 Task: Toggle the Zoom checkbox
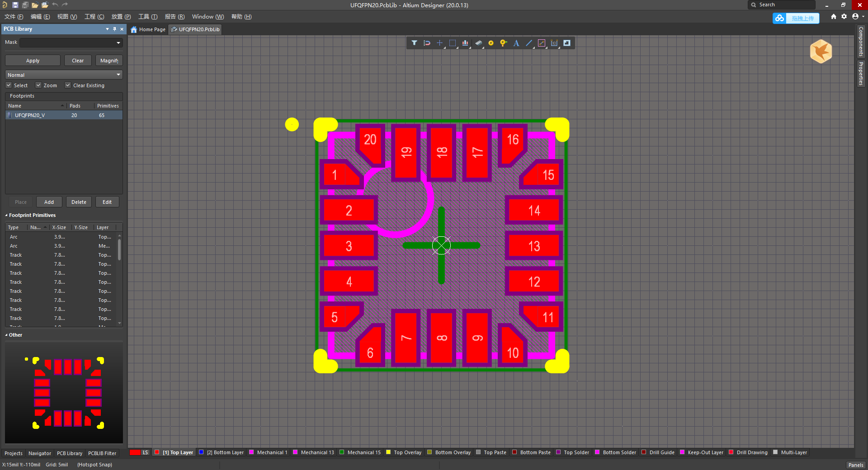click(x=38, y=85)
